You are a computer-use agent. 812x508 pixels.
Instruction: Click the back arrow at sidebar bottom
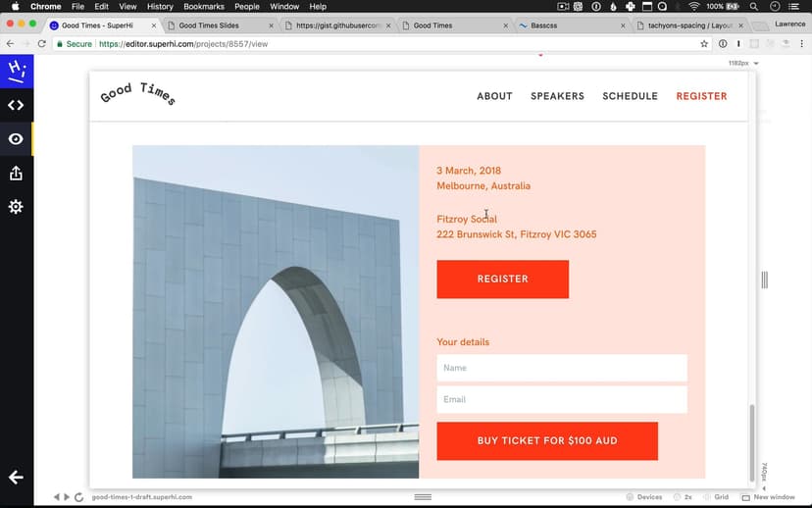pos(16,477)
